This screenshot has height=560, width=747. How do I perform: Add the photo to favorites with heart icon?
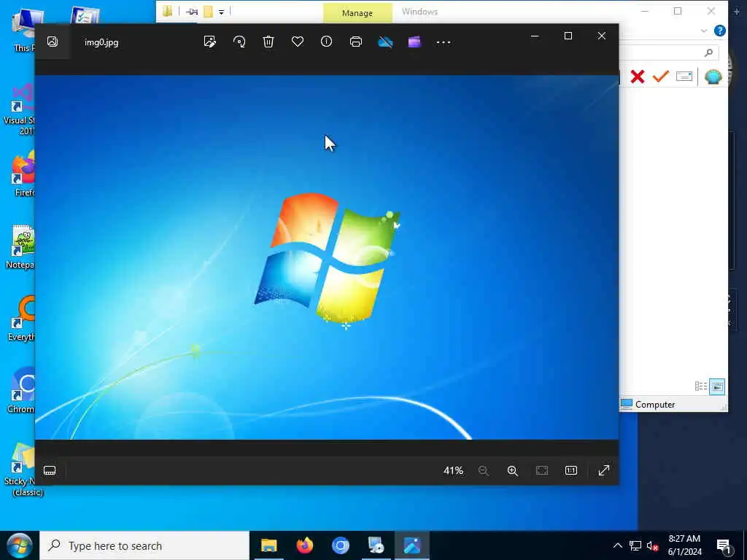point(298,42)
